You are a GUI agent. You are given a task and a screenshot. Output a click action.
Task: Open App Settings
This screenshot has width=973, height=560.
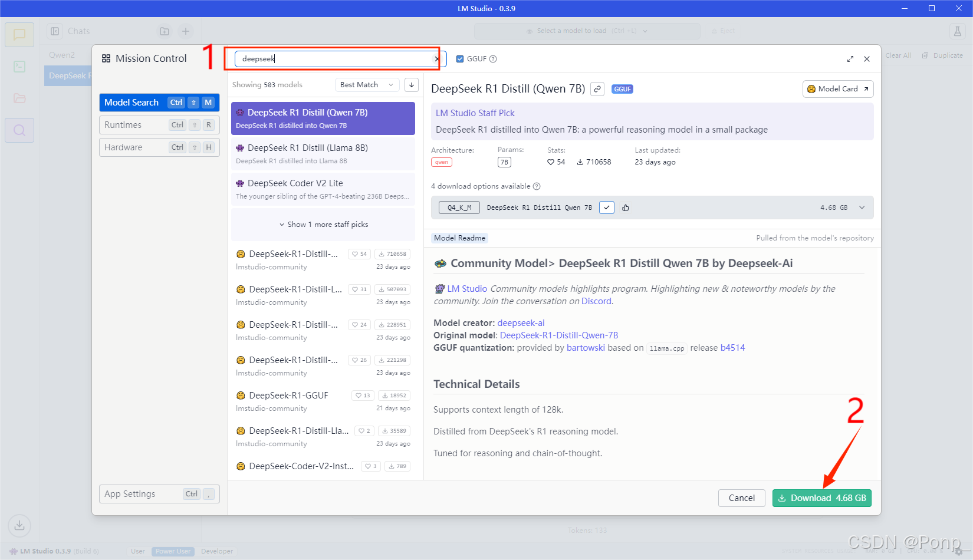(159, 494)
